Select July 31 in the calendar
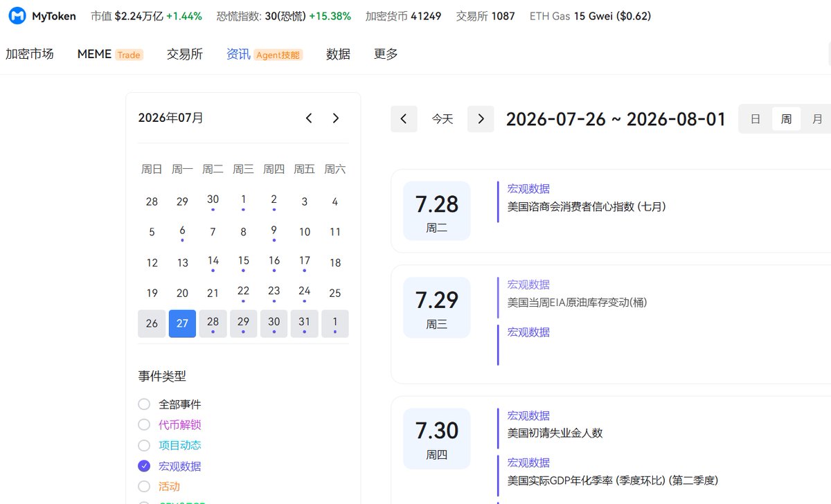831x504 pixels. coord(305,323)
